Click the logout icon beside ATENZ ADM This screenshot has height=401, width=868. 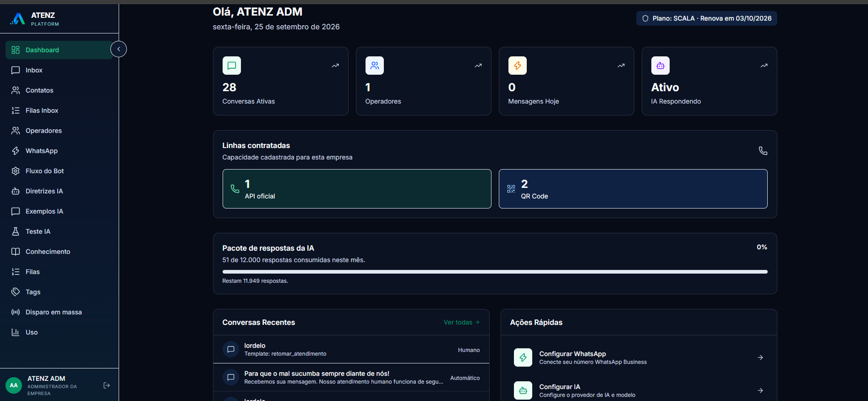[x=107, y=385]
